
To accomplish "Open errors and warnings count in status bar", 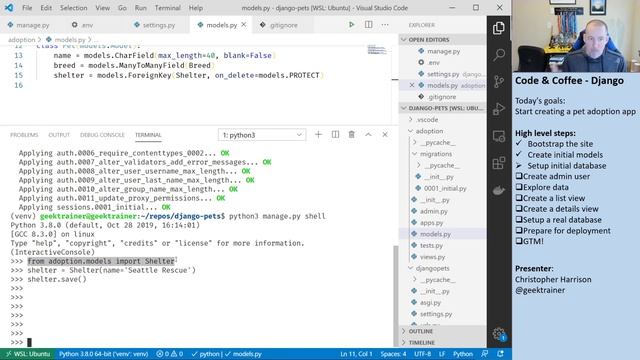I will [x=169, y=354].
